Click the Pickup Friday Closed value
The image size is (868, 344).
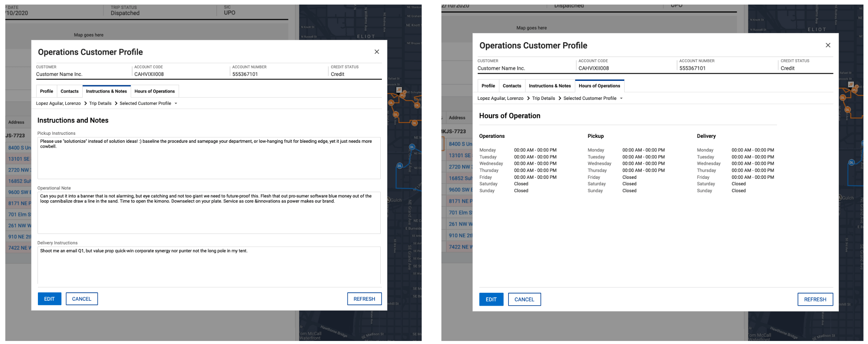[x=629, y=177]
